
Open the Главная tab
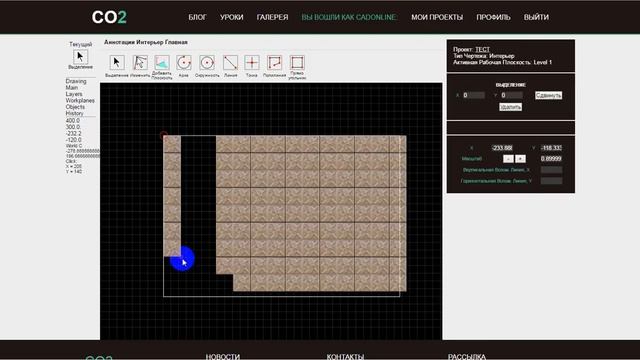pos(176,42)
